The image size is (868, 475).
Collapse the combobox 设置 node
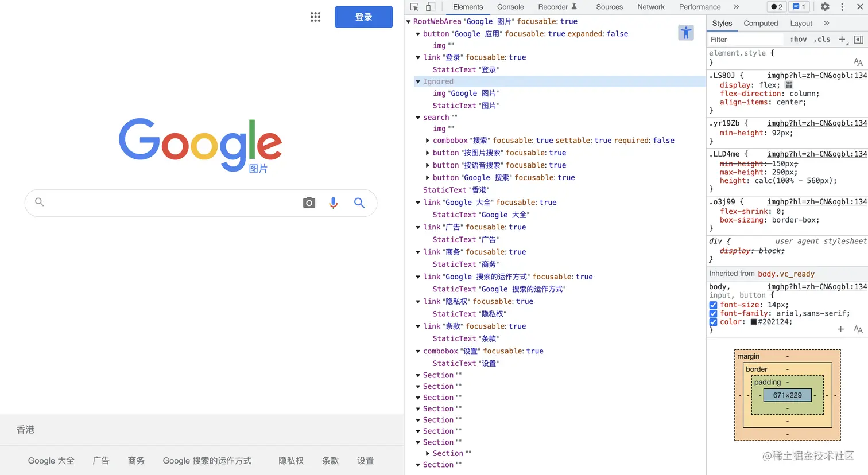tap(418, 351)
